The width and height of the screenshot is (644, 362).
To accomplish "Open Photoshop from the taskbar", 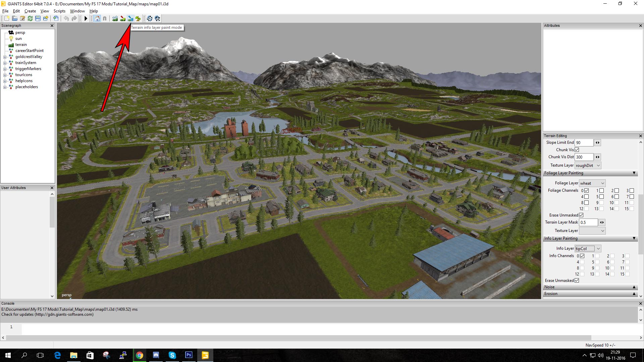I will coord(189,355).
